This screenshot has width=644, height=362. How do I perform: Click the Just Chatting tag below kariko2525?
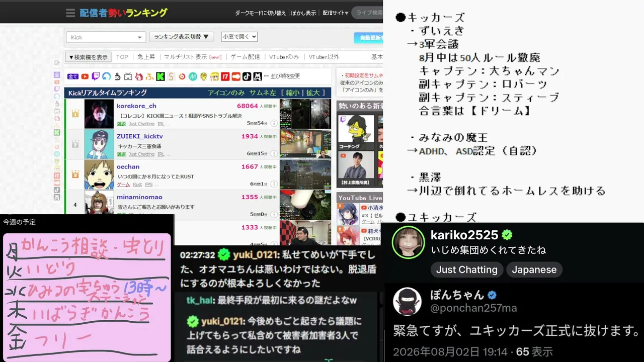[x=466, y=269]
